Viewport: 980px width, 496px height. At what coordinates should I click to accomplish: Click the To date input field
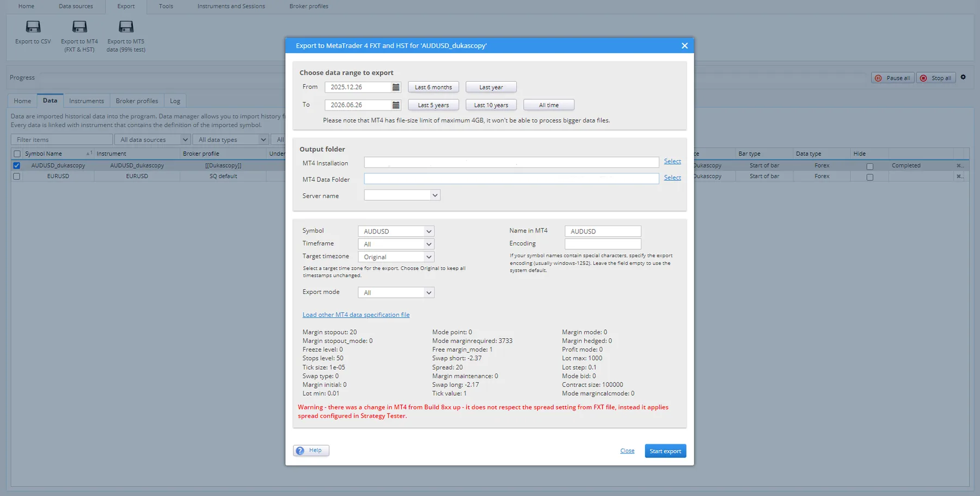tap(358, 105)
